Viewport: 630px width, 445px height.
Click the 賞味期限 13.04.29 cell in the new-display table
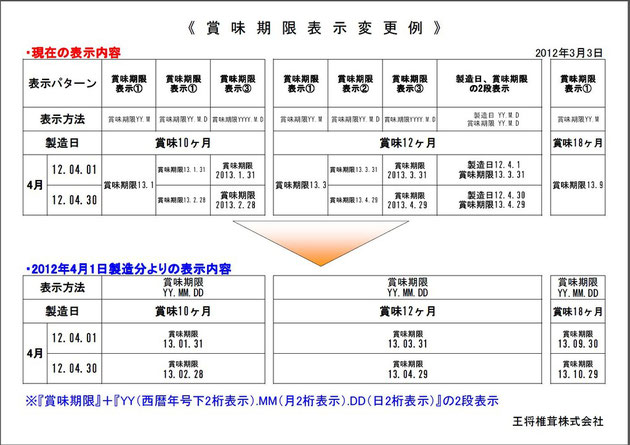tap(407, 369)
